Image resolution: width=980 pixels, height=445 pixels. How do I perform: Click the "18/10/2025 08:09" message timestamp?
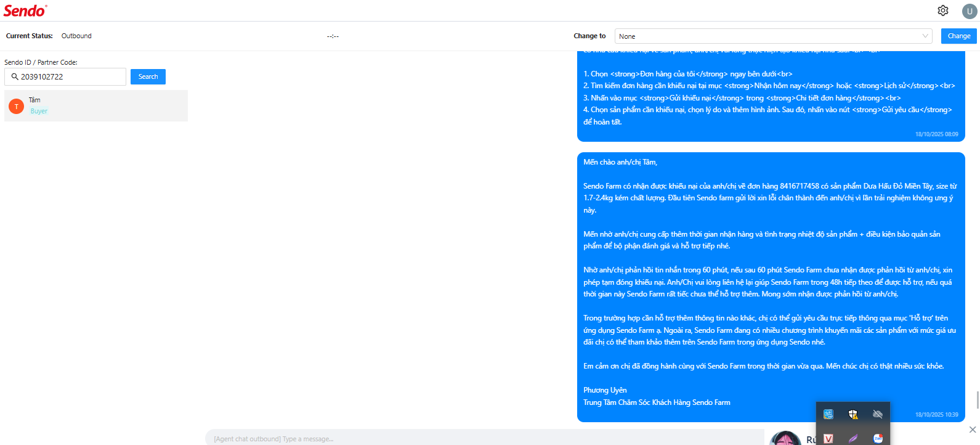click(936, 134)
